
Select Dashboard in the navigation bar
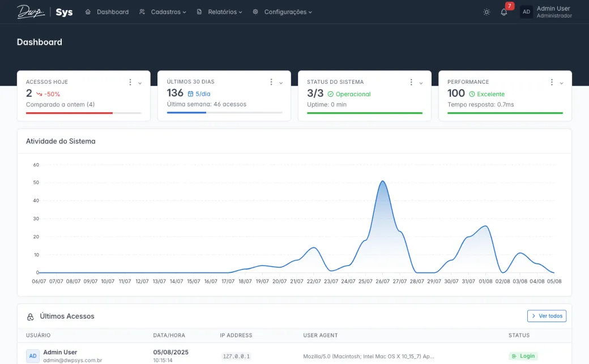point(113,11)
